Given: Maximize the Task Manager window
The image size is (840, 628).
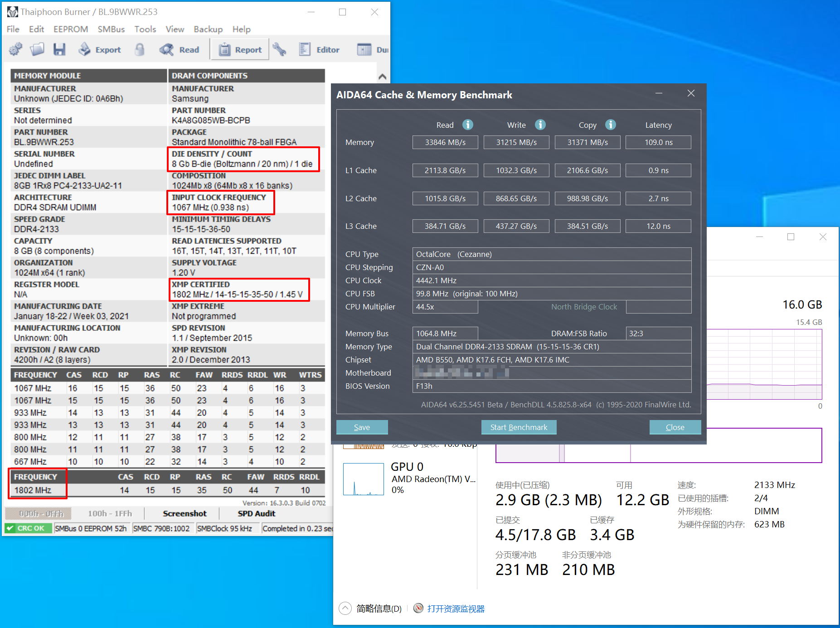Looking at the screenshot, I should pos(791,237).
